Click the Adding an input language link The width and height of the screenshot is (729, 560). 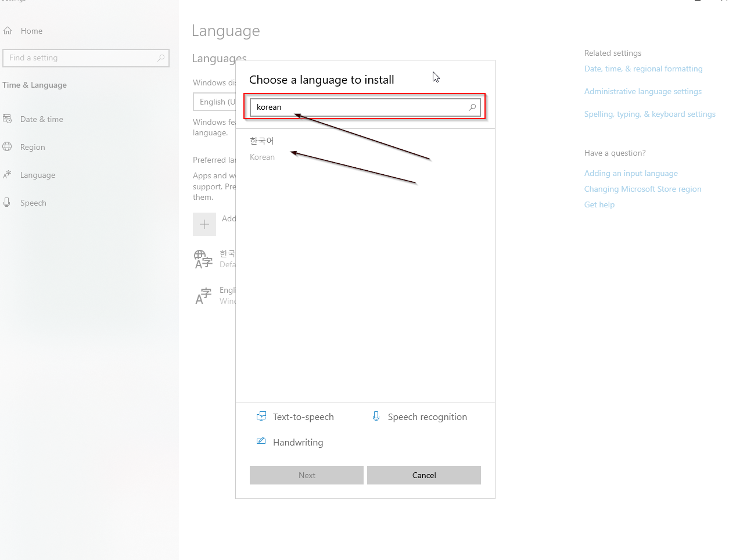point(631,173)
